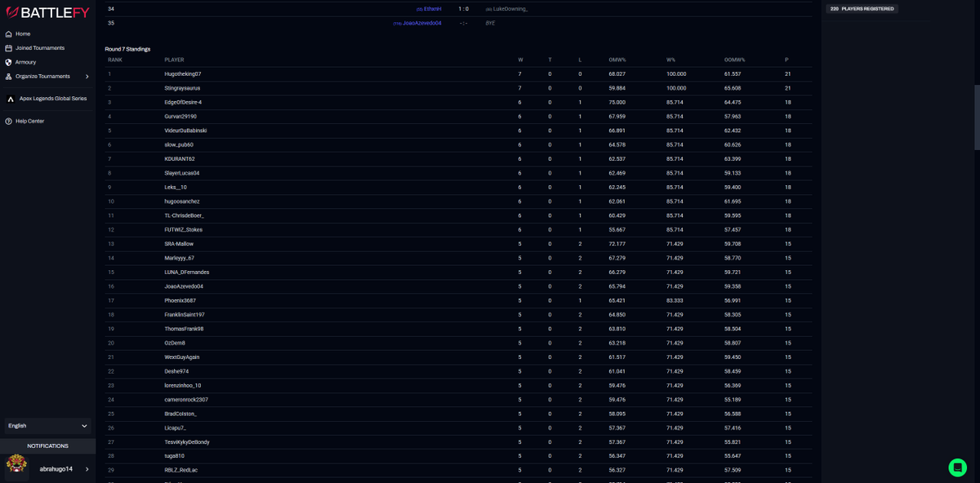Click player Phoenix3687
980x483 pixels.
click(x=180, y=300)
